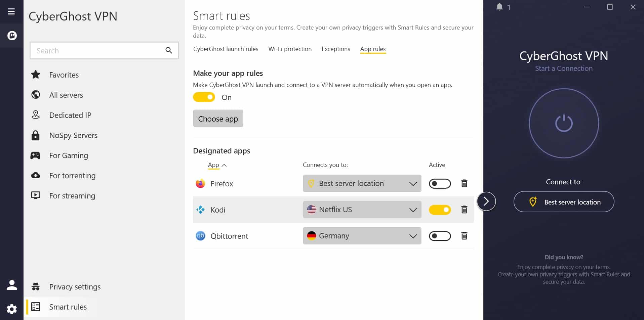Click the Kodi app name
644x320 pixels.
(x=218, y=210)
